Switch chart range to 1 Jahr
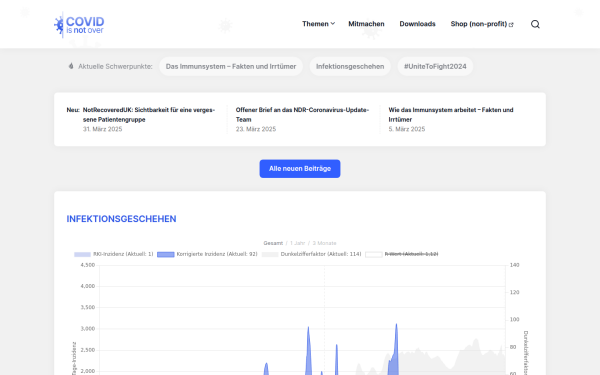 point(297,243)
